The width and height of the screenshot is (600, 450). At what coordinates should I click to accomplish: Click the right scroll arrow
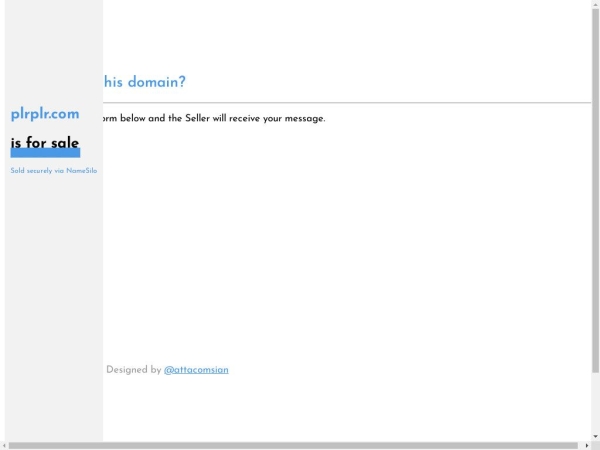click(587, 446)
